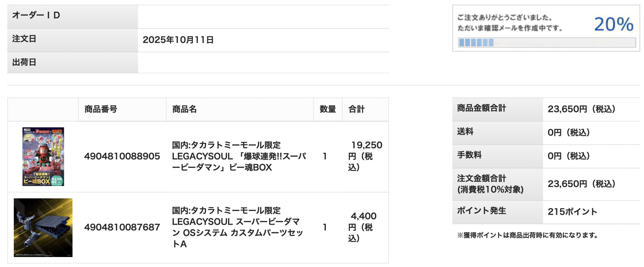Click the 20% progress percentage
Viewport: 644px width, 267px height.
(x=614, y=24)
